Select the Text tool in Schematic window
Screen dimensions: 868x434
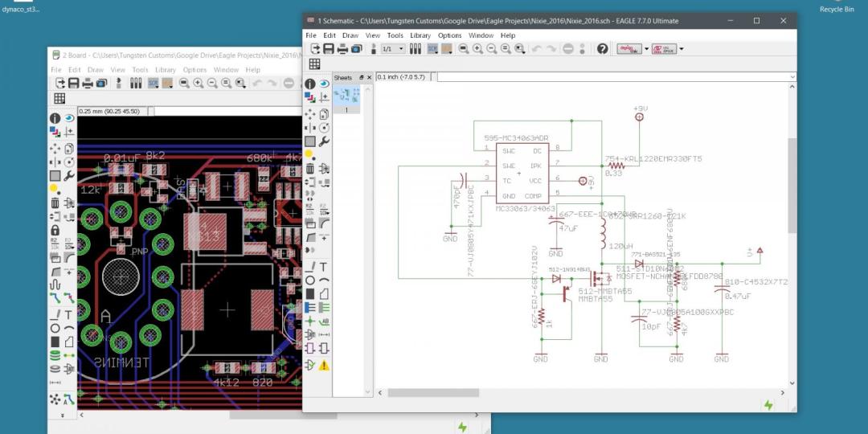(x=324, y=266)
